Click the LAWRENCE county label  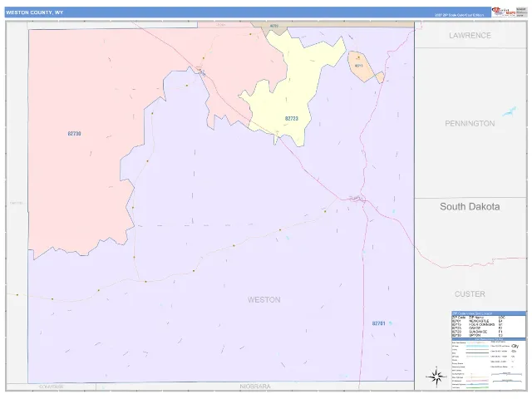(470, 35)
